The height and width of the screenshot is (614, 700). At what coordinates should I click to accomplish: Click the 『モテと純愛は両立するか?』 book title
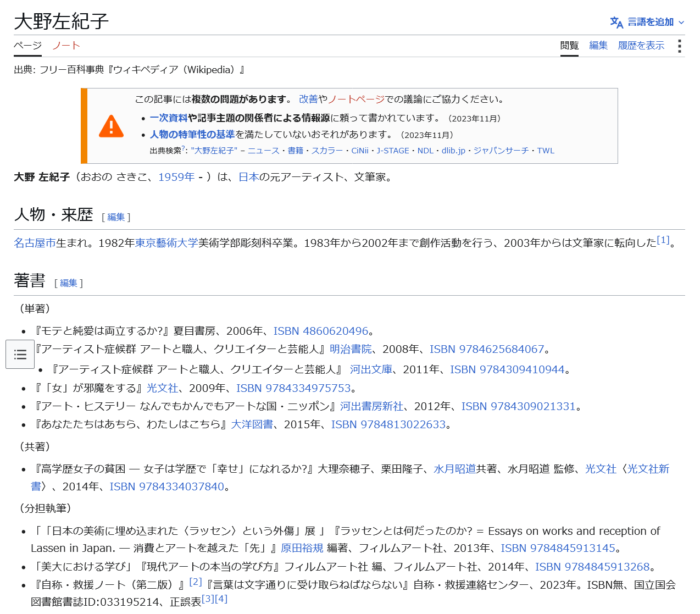point(102,331)
